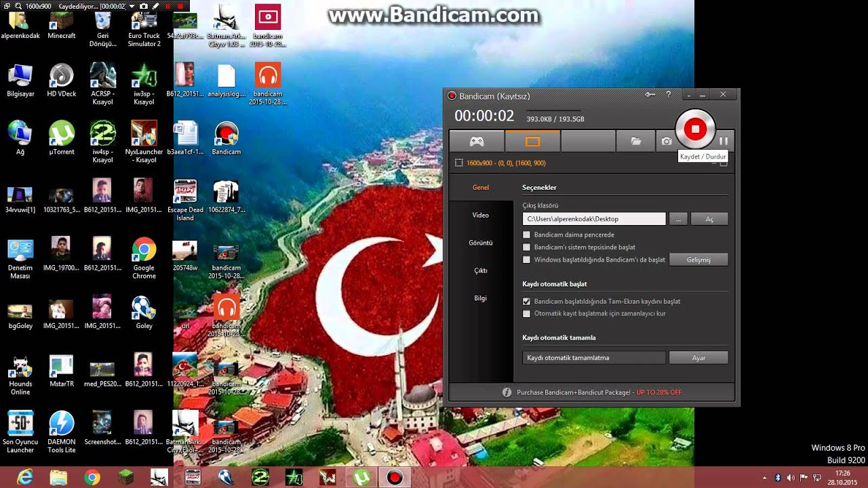Browse for output folder with ... button

678,219
